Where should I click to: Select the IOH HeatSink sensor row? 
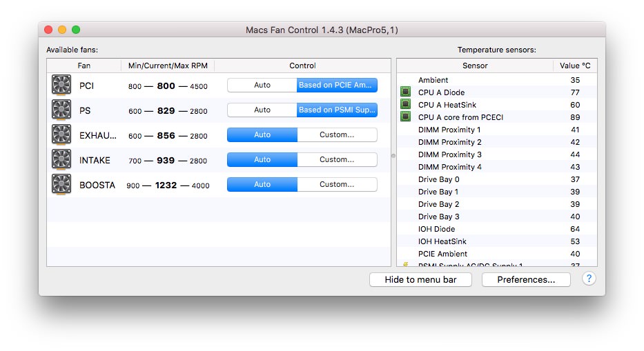[497, 241]
